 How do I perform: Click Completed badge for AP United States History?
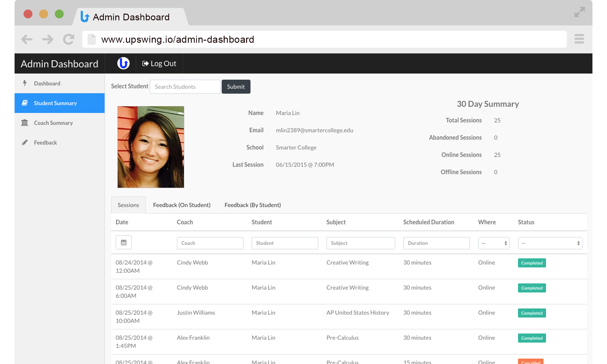(532, 313)
